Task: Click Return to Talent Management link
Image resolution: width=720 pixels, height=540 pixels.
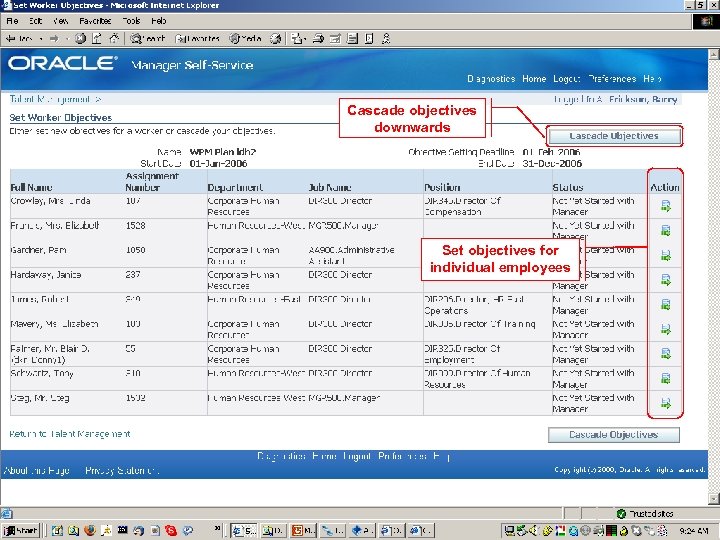Action: click(70, 434)
